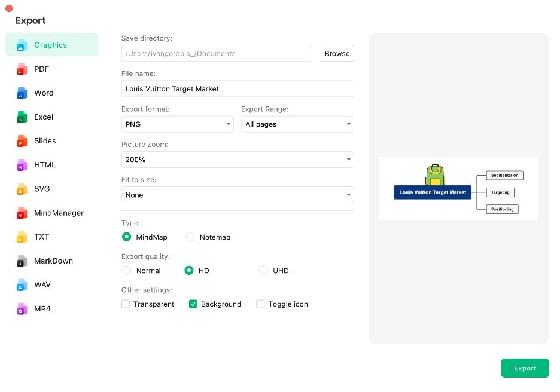Viewport: 560px width, 392px height.
Task: Select the Notemap type radio button
Action: 190,237
